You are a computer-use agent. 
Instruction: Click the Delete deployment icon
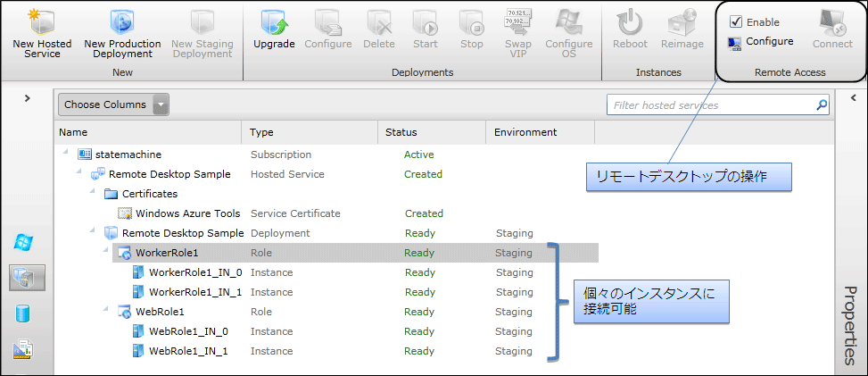pyautogui.click(x=379, y=22)
